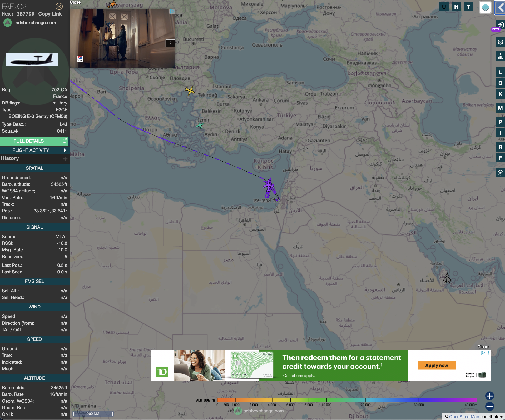Select the purple FAF902 aircraft on map
505x420 pixels.
(269, 185)
